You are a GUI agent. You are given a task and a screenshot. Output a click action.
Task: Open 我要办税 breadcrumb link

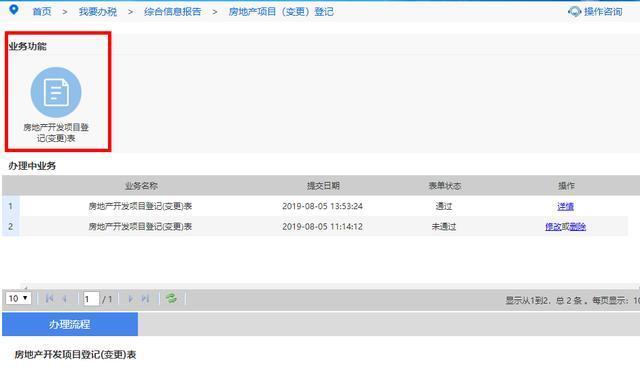(x=98, y=11)
